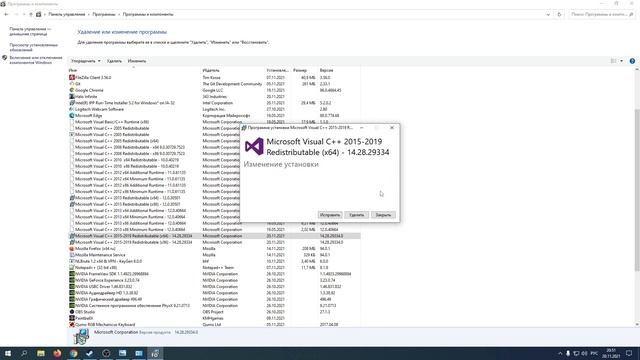
Task: Click the taskbar clock and date
Action: click(x=611, y=353)
